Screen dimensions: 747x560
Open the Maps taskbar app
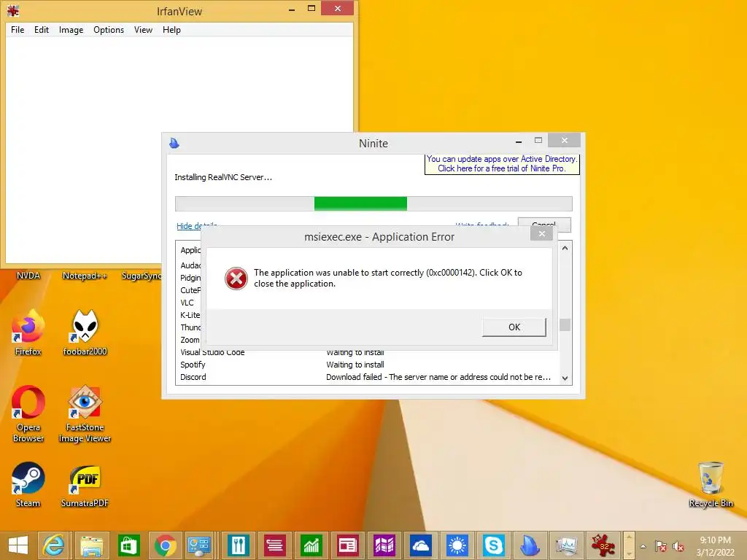pyautogui.click(x=384, y=545)
